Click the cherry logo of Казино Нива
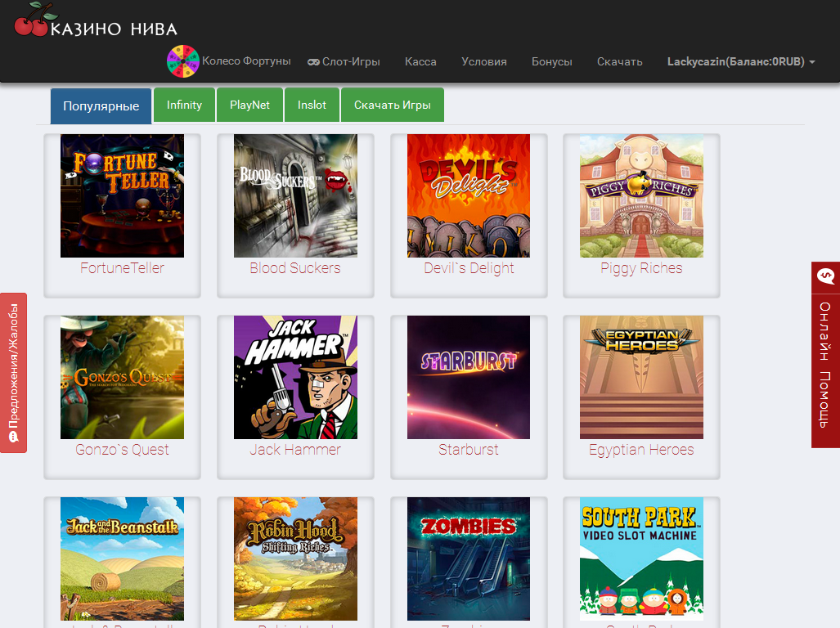Image resolution: width=840 pixels, height=628 pixels. coord(33,20)
